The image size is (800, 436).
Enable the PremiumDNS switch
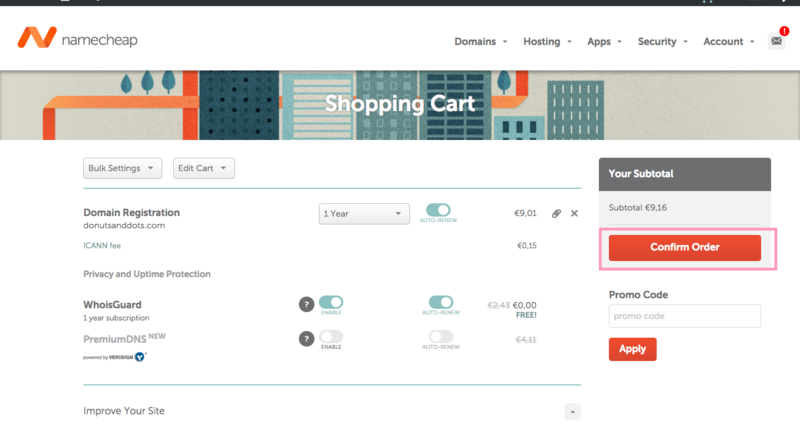coord(331,337)
